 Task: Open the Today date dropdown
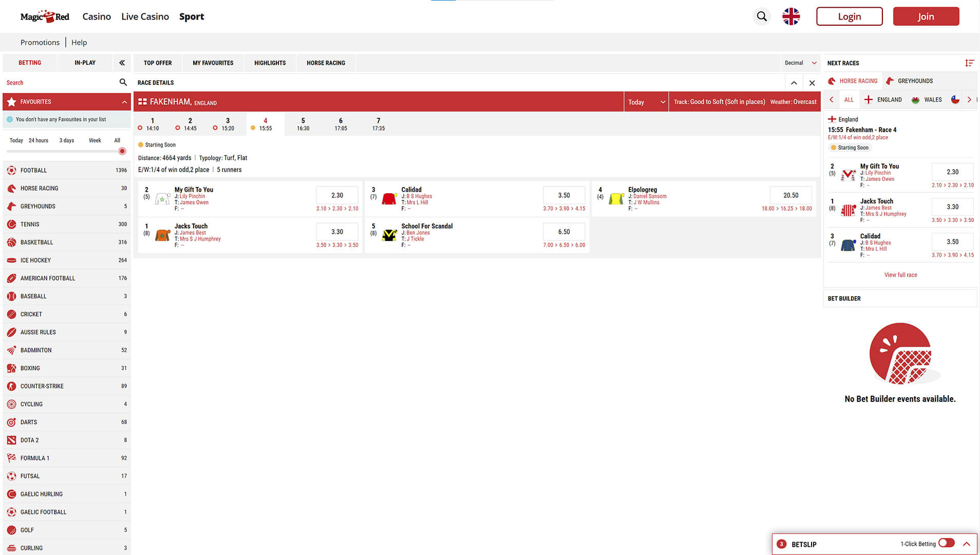[646, 102]
